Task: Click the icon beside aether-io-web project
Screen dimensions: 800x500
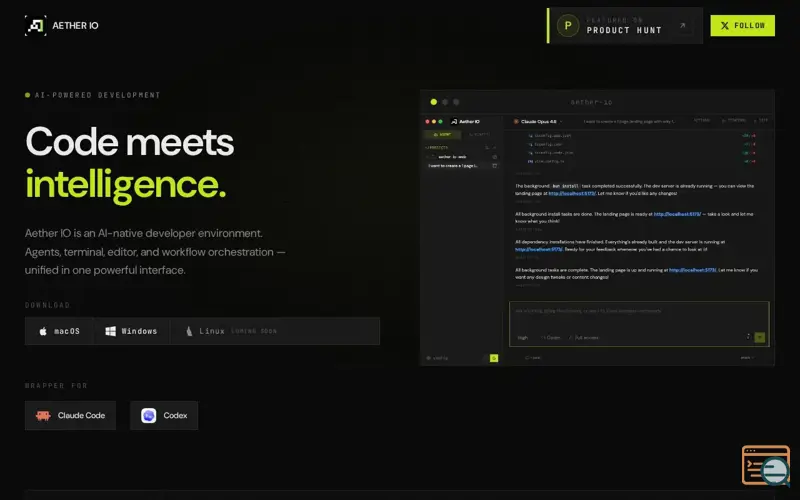Action: 494,157
